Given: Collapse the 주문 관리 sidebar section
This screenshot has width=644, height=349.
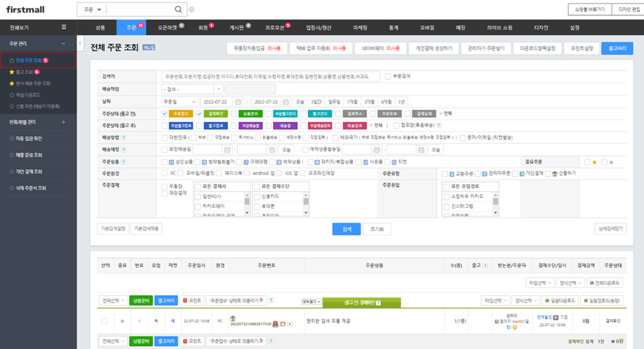Looking at the screenshot, I should pyautogui.click(x=63, y=44).
